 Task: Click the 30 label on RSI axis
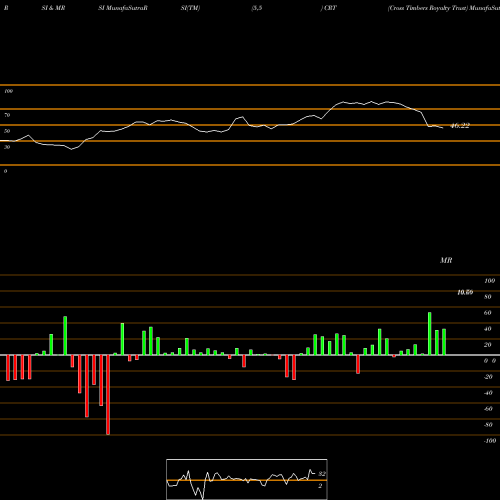[7, 147]
